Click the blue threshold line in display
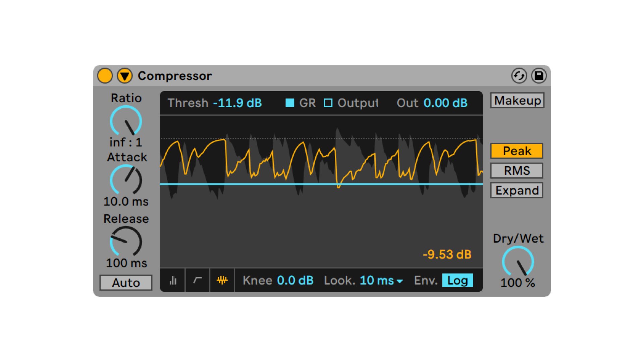 coord(321,184)
